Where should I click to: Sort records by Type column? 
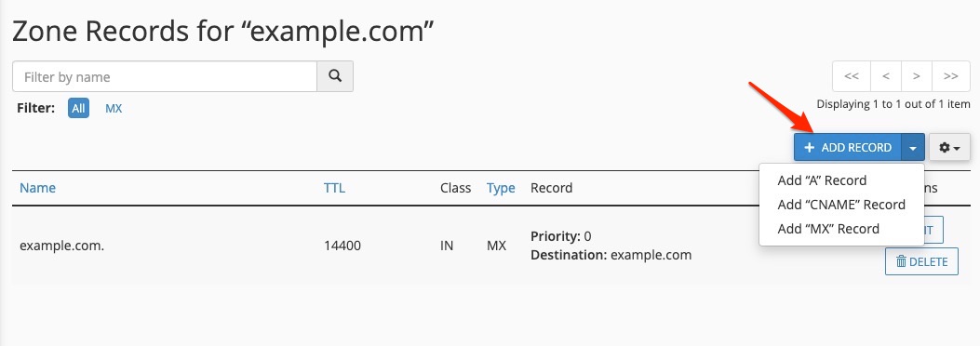(501, 188)
